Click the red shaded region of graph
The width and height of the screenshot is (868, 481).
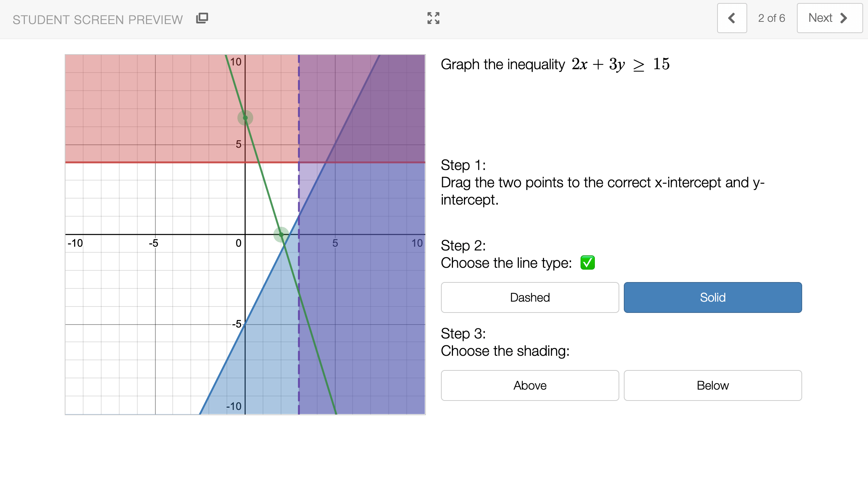point(150,105)
